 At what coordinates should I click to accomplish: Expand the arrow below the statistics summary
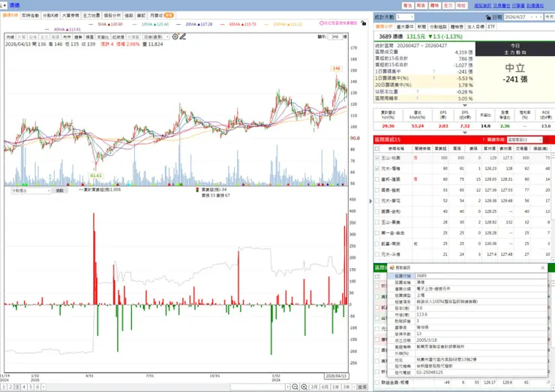tap(465, 105)
